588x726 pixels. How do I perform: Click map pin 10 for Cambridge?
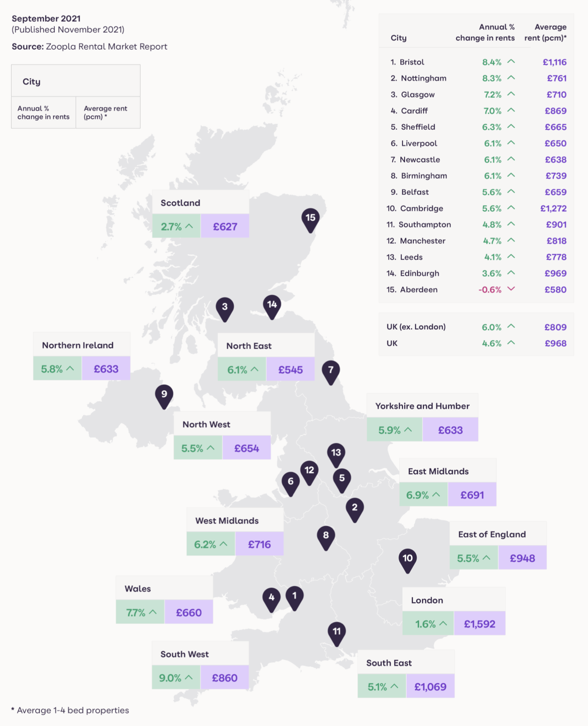coord(407,559)
